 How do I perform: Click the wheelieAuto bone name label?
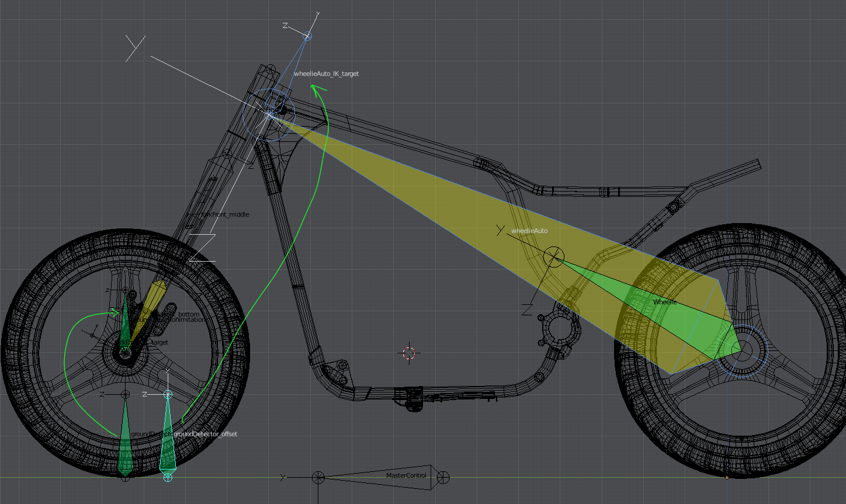(529, 231)
